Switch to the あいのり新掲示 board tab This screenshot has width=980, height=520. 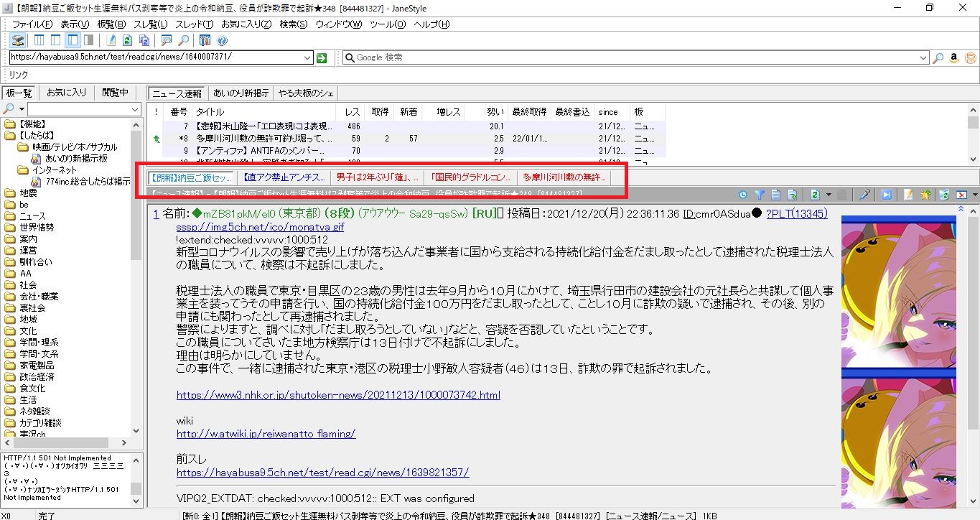(241, 93)
